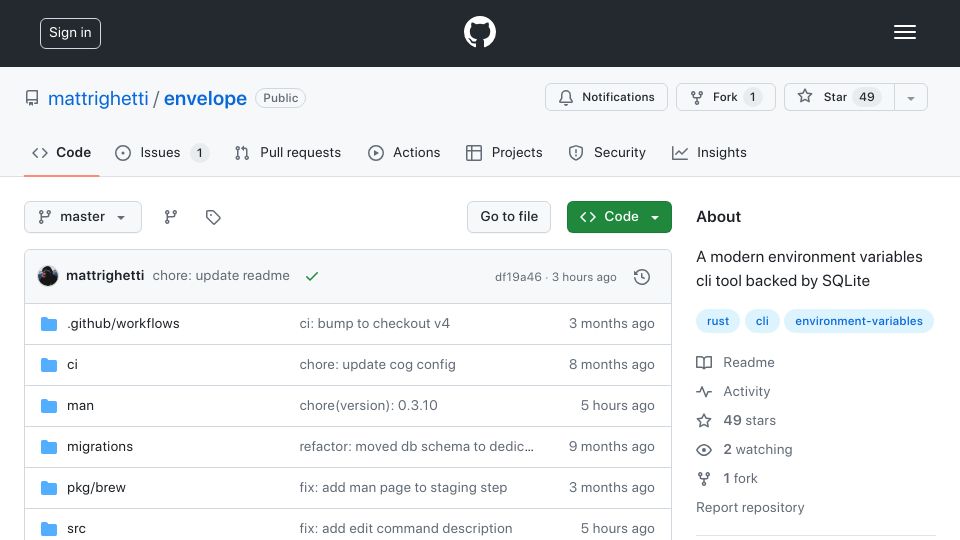
Task: Click the Notifications bell button
Action: 606,97
